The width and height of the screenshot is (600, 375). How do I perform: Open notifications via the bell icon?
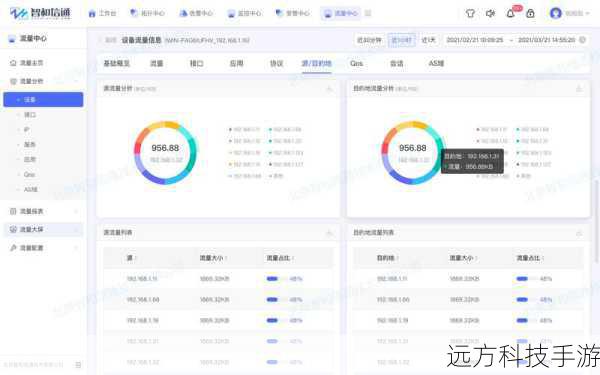[x=510, y=13]
